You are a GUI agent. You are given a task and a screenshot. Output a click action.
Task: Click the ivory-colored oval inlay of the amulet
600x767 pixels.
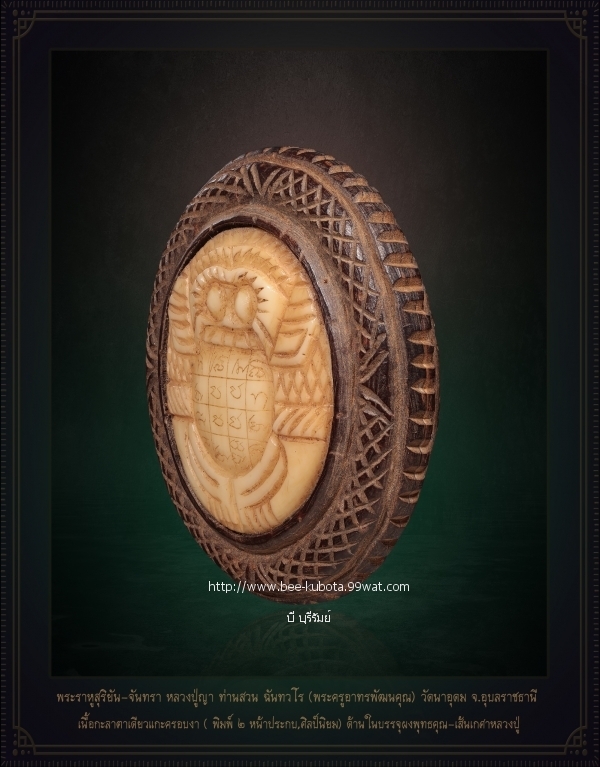click(248, 384)
